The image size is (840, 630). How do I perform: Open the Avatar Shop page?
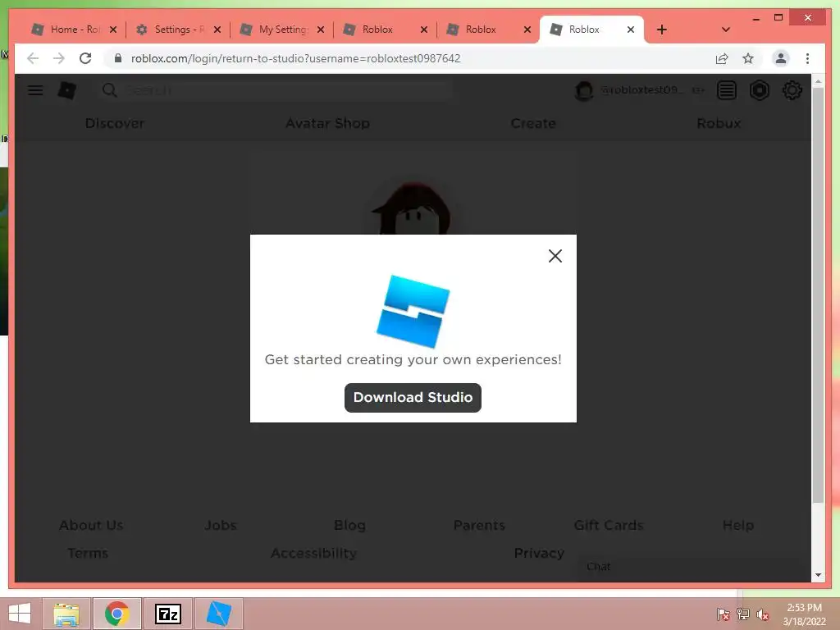pyautogui.click(x=327, y=123)
